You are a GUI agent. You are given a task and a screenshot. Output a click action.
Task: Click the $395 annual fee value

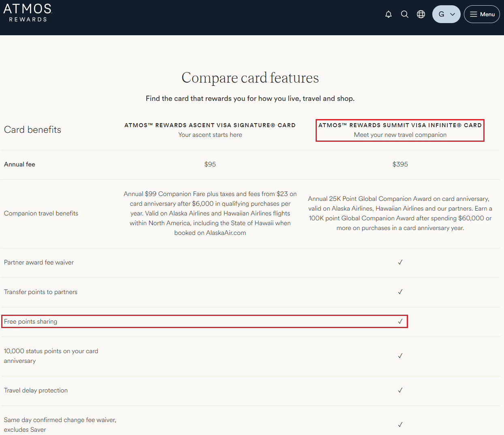point(400,164)
